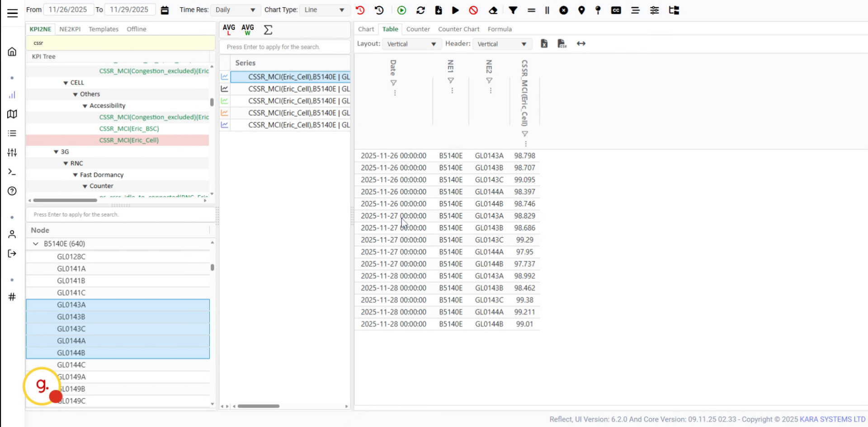Open the calendar date picker icon
The height and width of the screenshot is (427, 868).
(x=165, y=10)
